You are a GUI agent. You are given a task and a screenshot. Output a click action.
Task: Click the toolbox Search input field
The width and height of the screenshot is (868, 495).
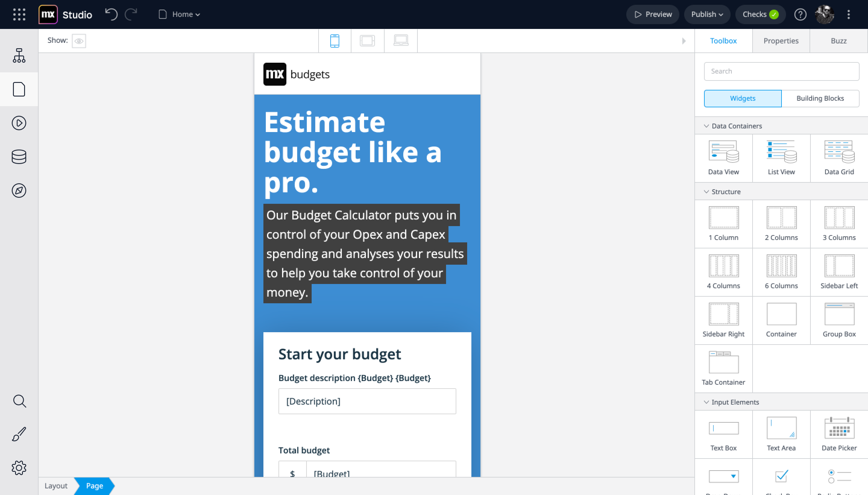pyautogui.click(x=781, y=71)
